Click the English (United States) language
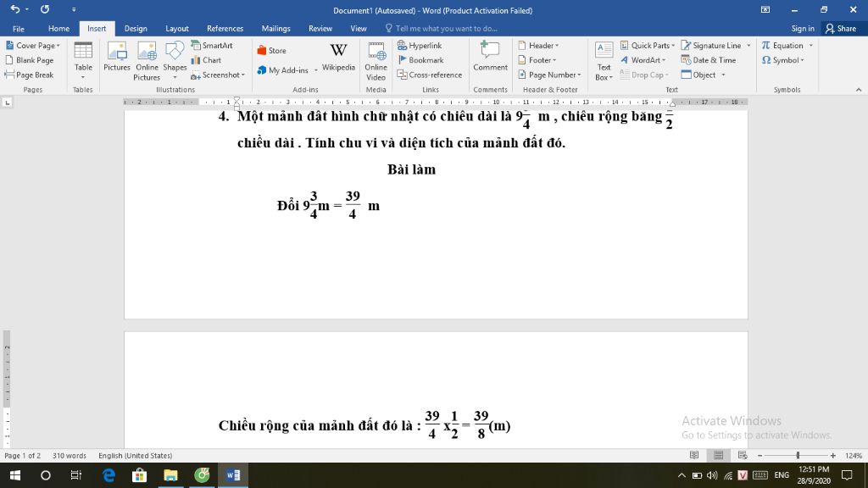This screenshot has width=868, height=488. click(x=135, y=455)
